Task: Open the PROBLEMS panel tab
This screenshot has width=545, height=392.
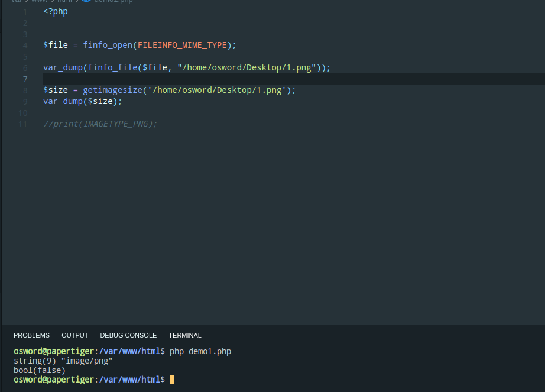Action: tap(31, 335)
